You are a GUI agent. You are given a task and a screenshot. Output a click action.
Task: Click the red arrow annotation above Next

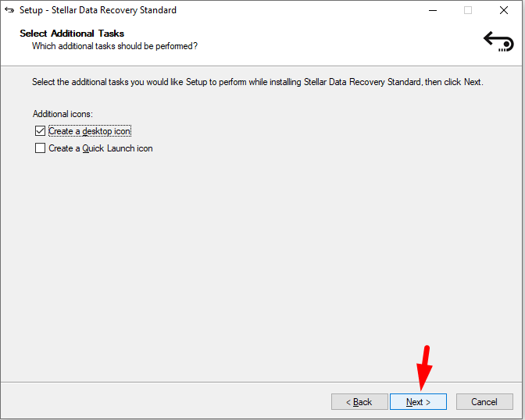point(424,368)
